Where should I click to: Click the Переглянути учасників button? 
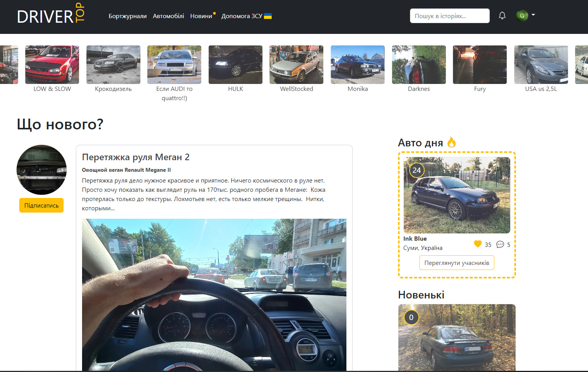pos(457,263)
